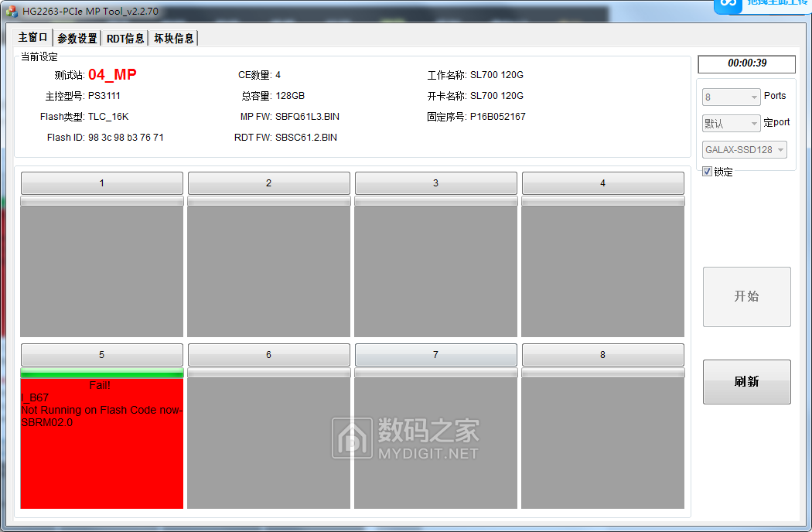Click the green progress bar of port 5
This screenshot has width=812, height=532.
pyautogui.click(x=102, y=373)
